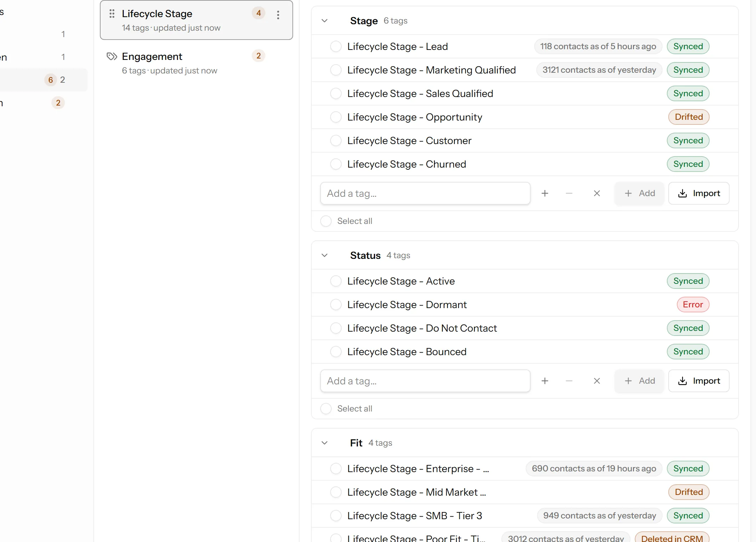Toggle Select all in the Stage group

coord(326,221)
